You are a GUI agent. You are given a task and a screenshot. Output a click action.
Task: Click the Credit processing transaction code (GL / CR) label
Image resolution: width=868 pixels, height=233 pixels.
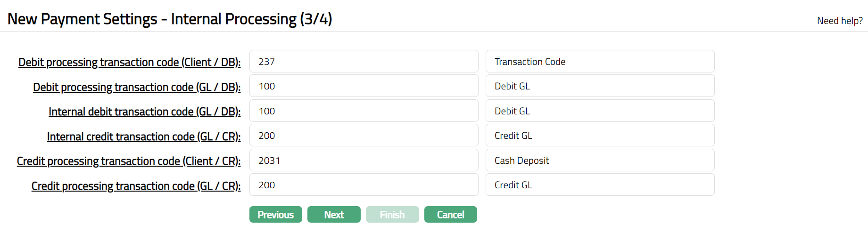(136, 186)
